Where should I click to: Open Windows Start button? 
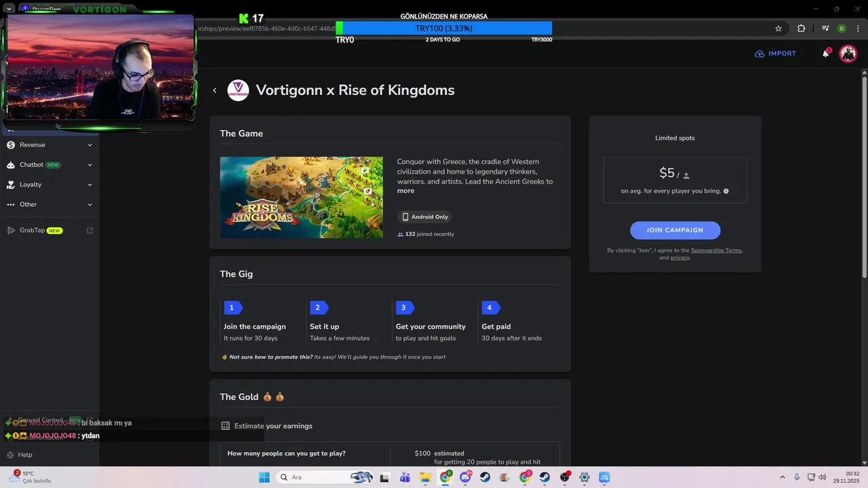tap(264, 477)
